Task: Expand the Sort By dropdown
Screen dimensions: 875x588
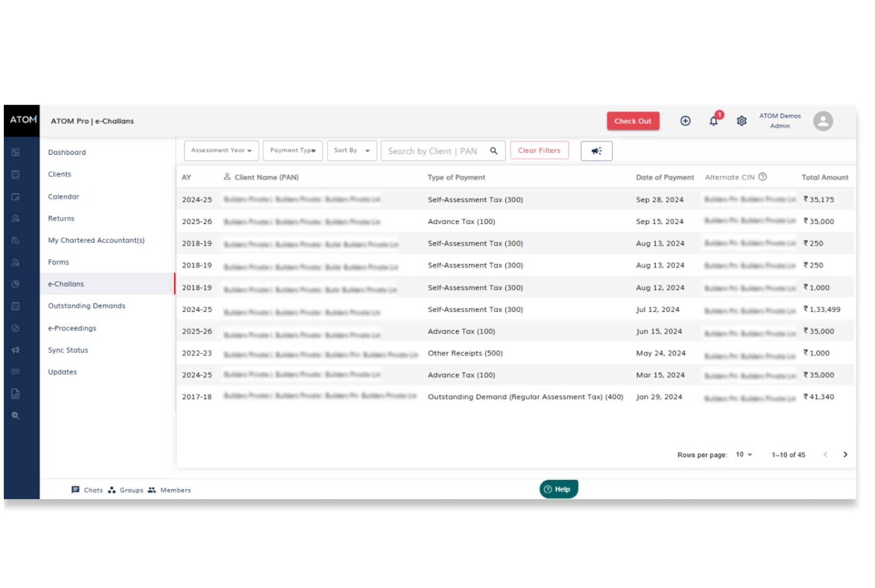Action: coord(352,151)
